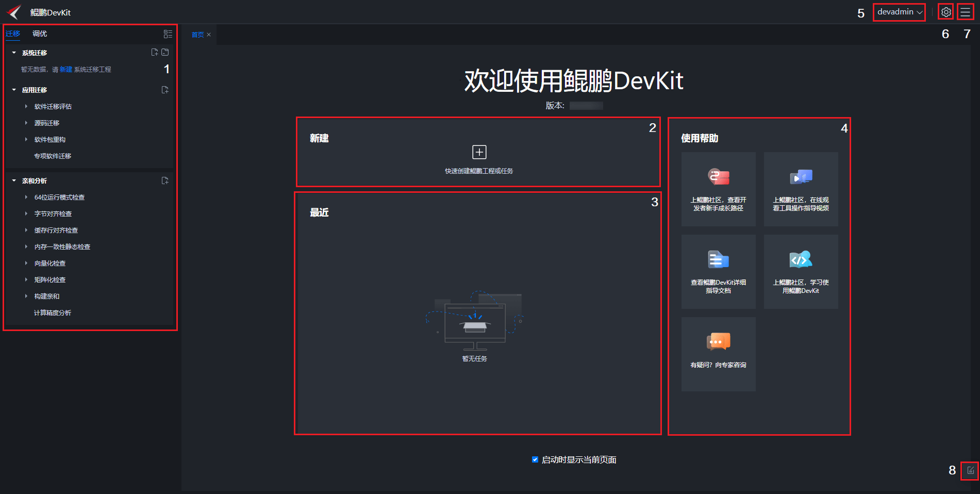Open DevKit detailed guide document card
The height and width of the screenshot is (494, 980).
point(719,272)
